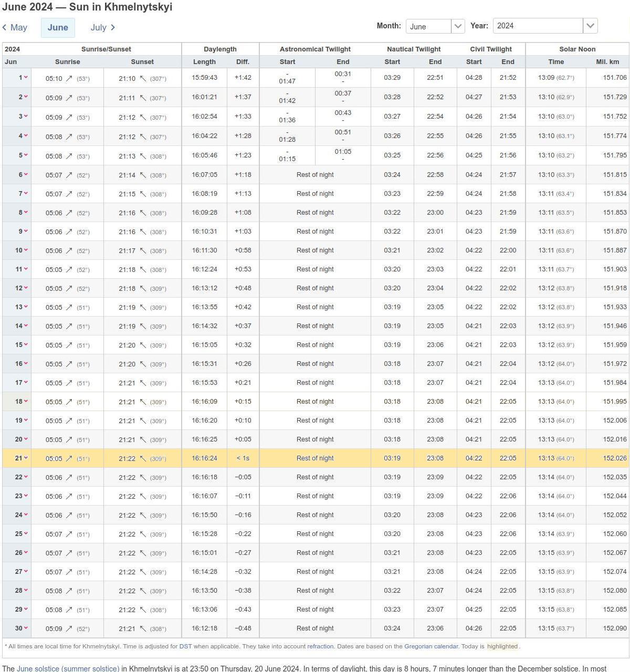Open the DST link in footnote
630x672 pixels.
pos(185,646)
